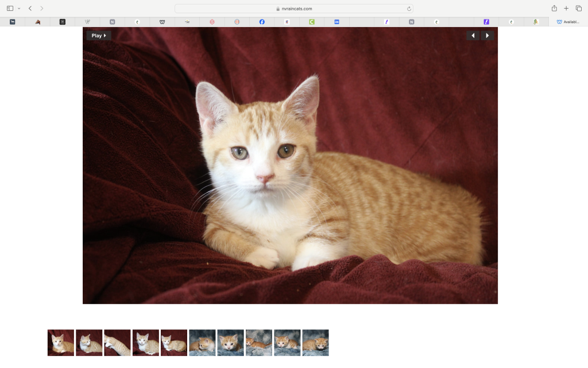The height and width of the screenshot is (368, 588).
Task: Open the tenth and last kitten thumbnail
Action: pos(315,343)
